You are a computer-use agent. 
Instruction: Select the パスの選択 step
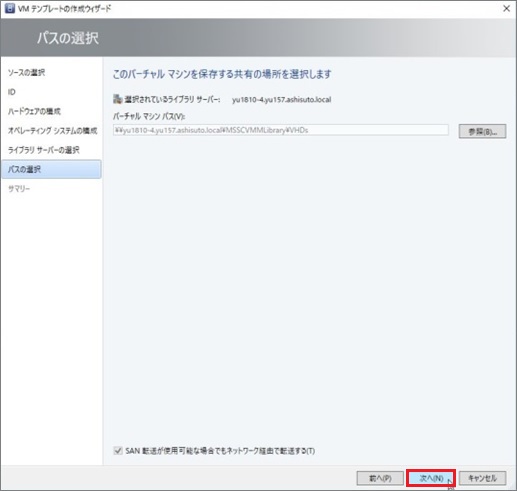pyautogui.click(x=51, y=169)
